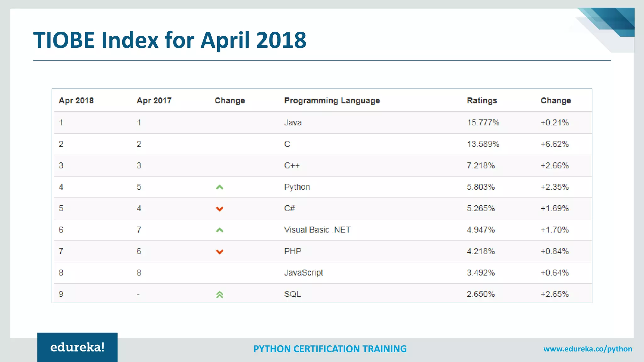
Task: Click the language name Java
Action: [293, 123]
